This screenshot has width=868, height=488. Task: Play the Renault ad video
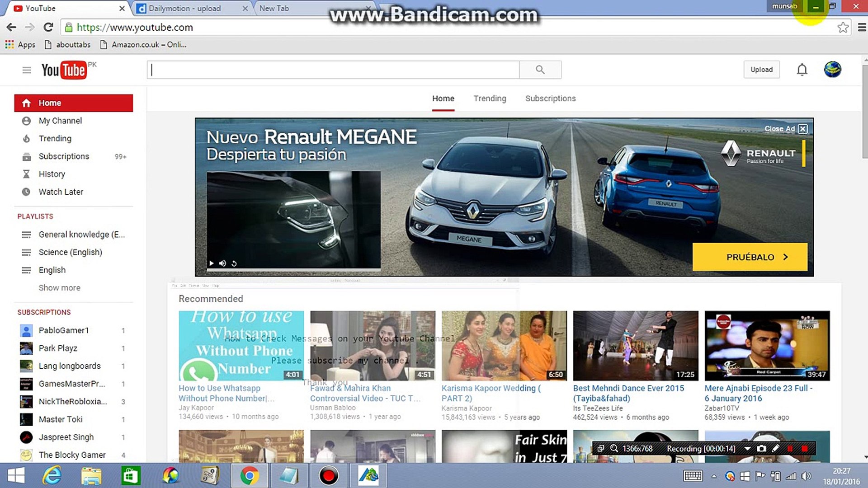[x=211, y=263]
